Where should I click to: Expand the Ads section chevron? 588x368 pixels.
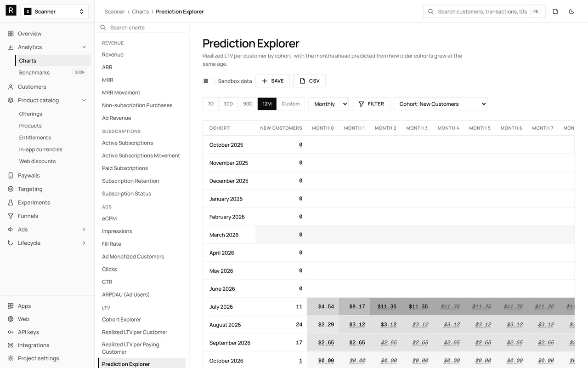(84, 230)
